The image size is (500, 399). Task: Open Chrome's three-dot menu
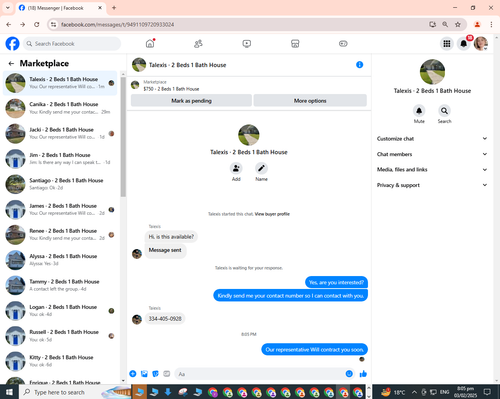491,24
